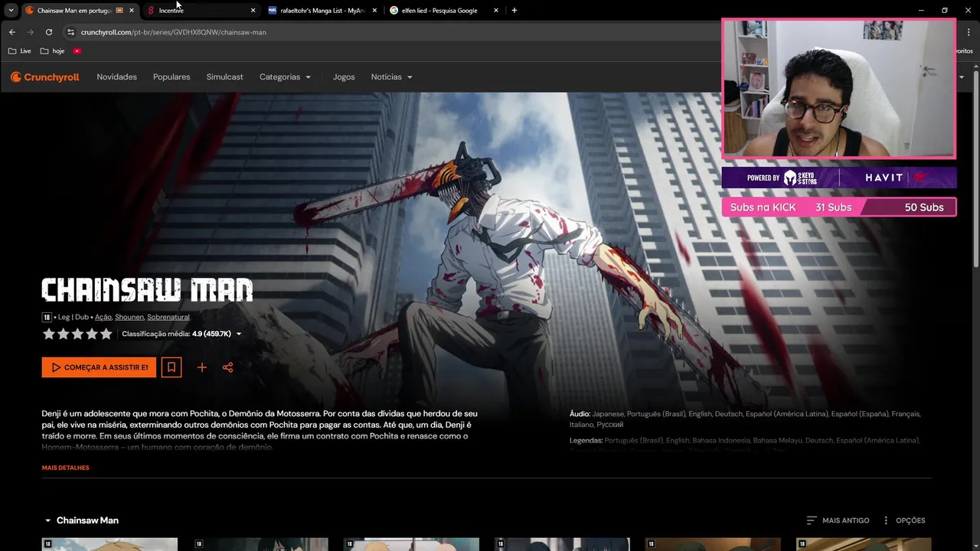Viewport: 980px width, 551px height.
Task: Expand the Categorias dropdown menu
Action: pyautogui.click(x=285, y=77)
